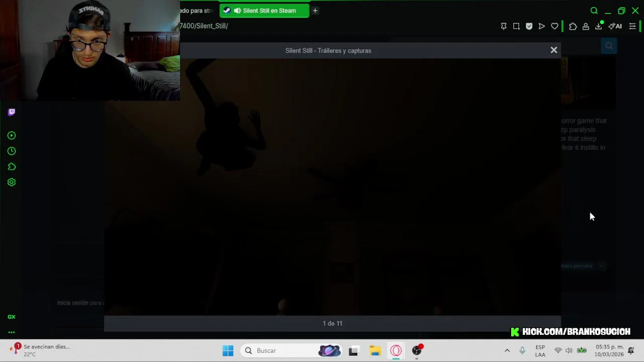
Task: Pin the page with pinboard icon
Action: coord(504,26)
